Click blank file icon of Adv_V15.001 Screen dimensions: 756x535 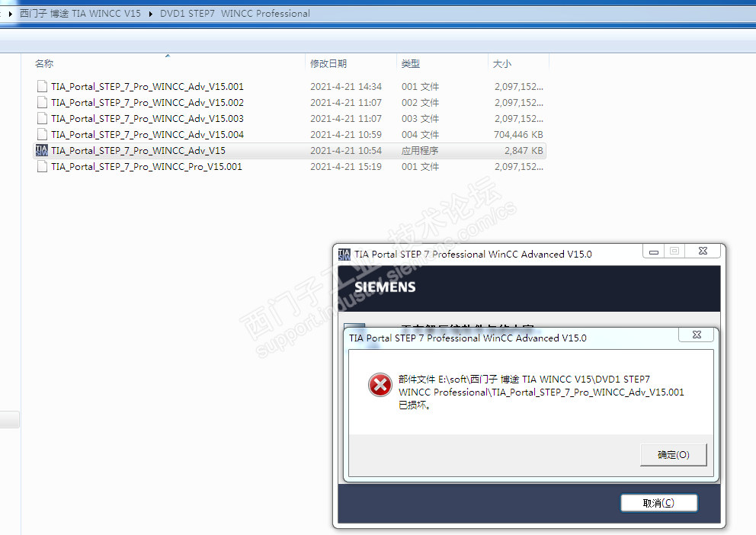point(42,87)
